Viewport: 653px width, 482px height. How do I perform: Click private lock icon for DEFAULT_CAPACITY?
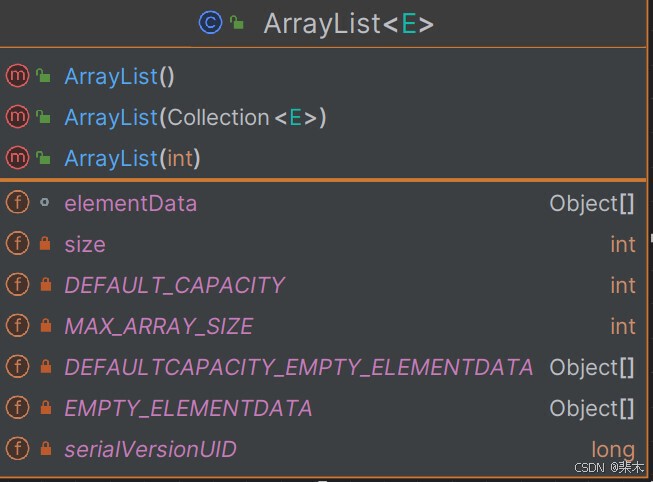tap(45, 285)
